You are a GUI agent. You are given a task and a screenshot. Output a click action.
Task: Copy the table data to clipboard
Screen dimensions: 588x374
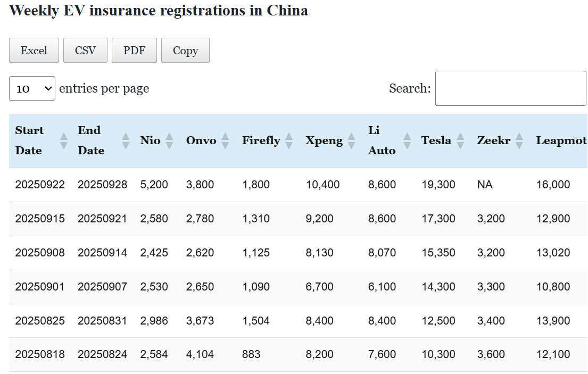pyautogui.click(x=185, y=51)
